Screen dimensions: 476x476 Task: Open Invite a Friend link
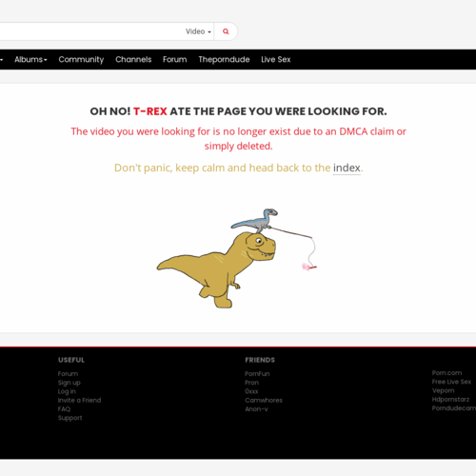tap(79, 401)
